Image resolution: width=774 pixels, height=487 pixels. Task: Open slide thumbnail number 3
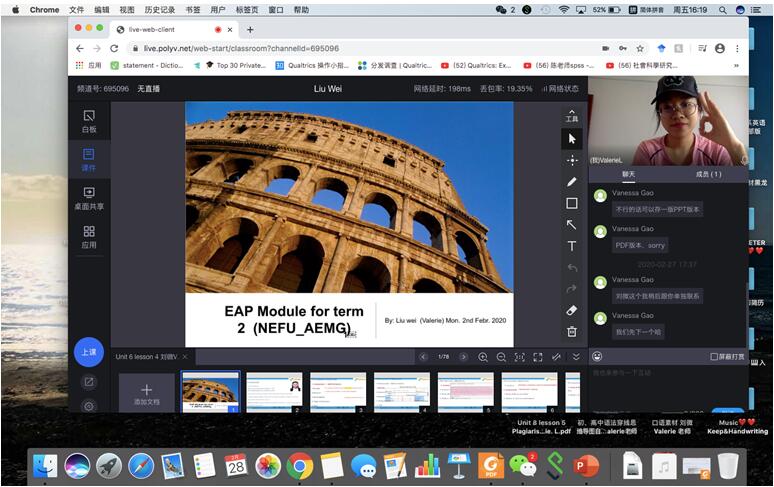point(338,392)
